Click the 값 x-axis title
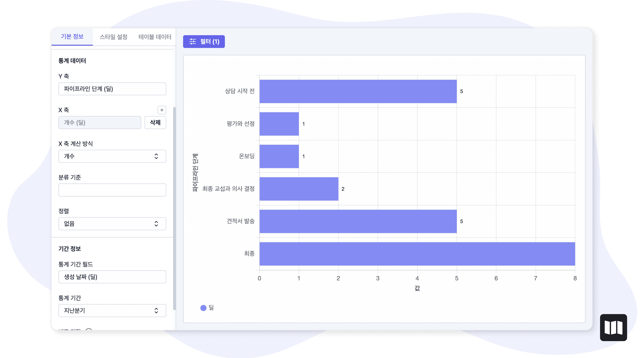644x358 pixels. (x=417, y=288)
